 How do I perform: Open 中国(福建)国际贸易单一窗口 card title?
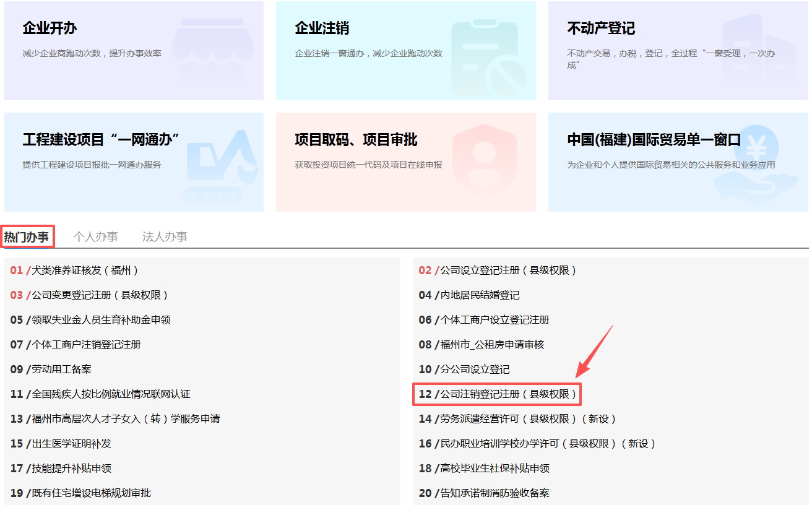point(654,140)
